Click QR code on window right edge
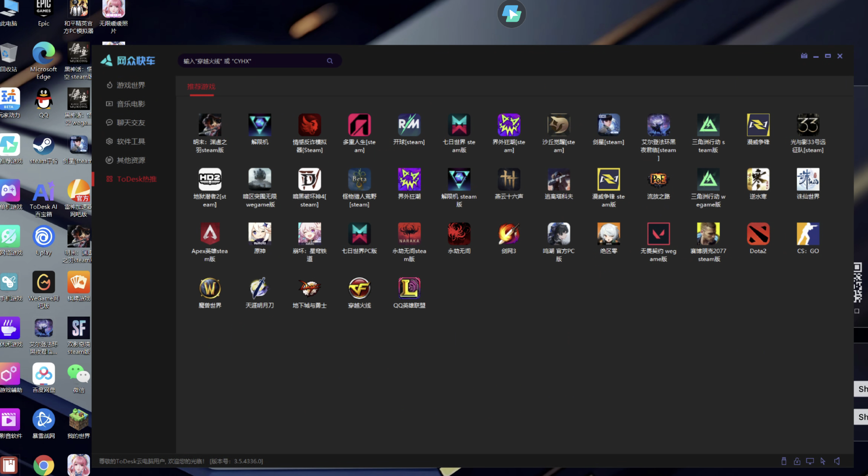The image size is (868, 476). point(857,282)
